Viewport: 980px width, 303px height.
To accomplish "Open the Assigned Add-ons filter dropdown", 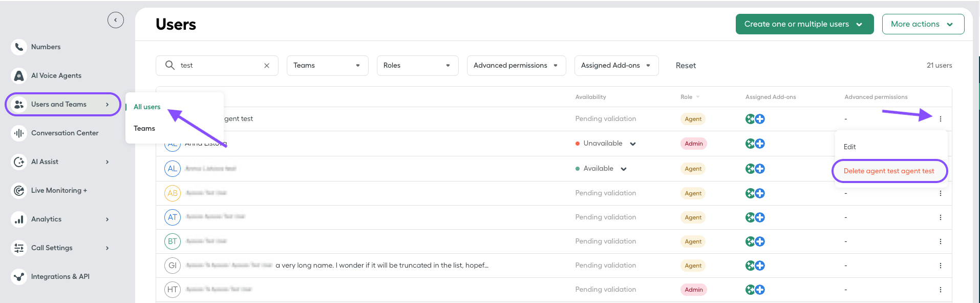I will coord(616,66).
